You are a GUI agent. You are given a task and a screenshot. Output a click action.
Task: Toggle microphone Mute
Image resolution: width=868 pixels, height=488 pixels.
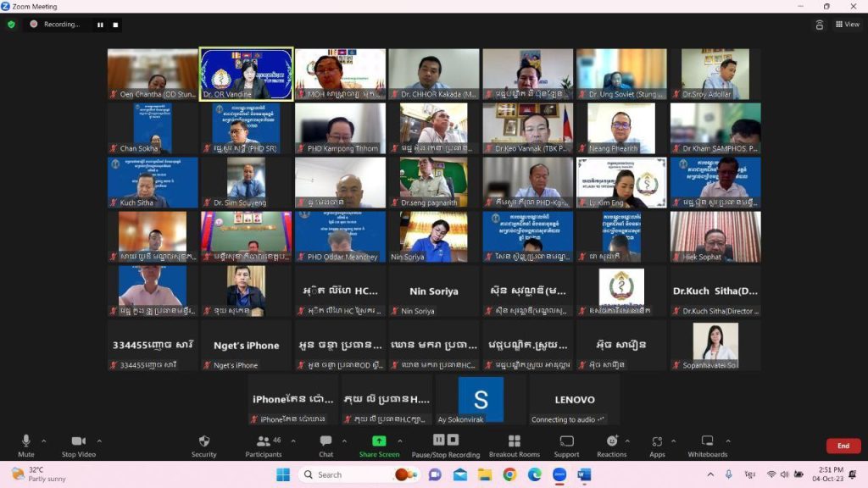pos(25,445)
